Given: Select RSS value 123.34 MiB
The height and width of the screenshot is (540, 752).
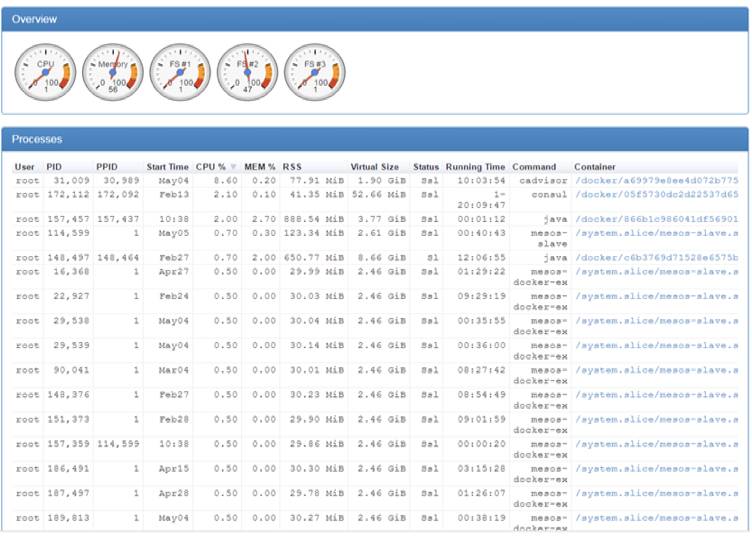Looking at the screenshot, I should click(314, 233).
